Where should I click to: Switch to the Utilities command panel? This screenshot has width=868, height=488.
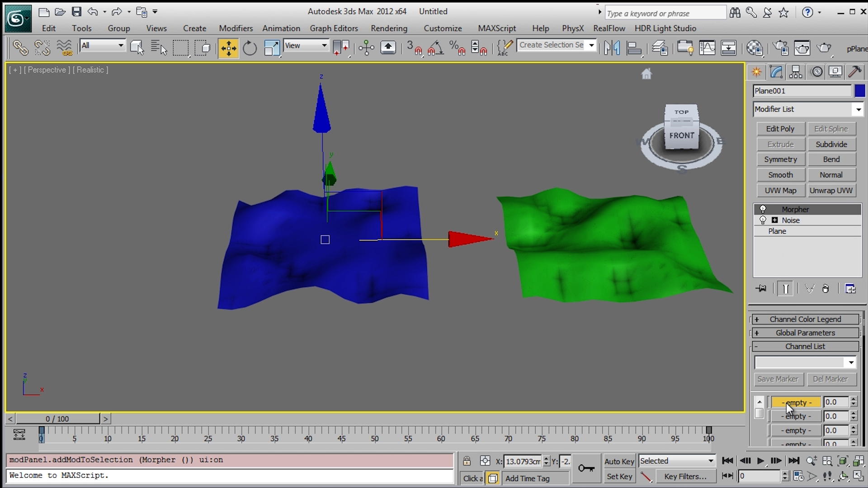pyautogui.click(x=855, y=72)
